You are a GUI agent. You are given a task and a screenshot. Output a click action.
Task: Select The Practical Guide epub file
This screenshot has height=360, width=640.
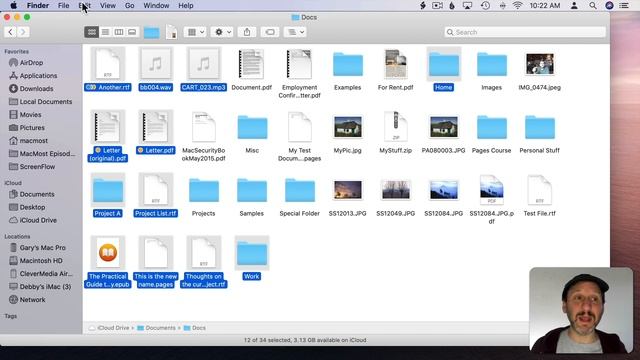[x=108, y=253]
